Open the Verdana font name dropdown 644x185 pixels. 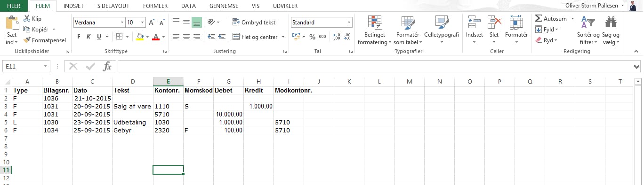[122, 22]
